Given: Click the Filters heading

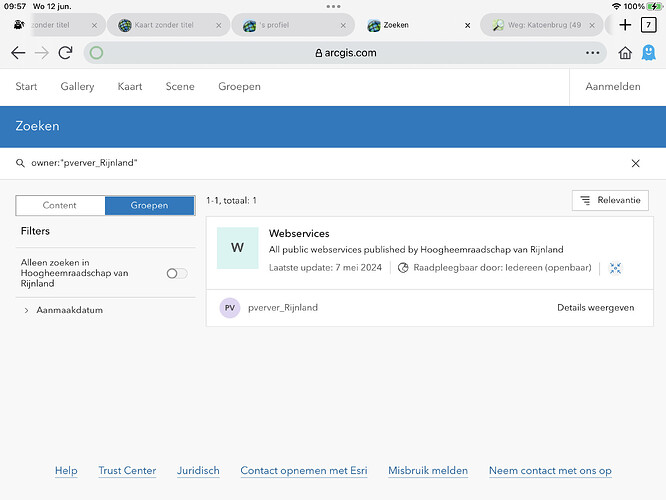Looking at the screenshot, I should [x=35, y=231].
